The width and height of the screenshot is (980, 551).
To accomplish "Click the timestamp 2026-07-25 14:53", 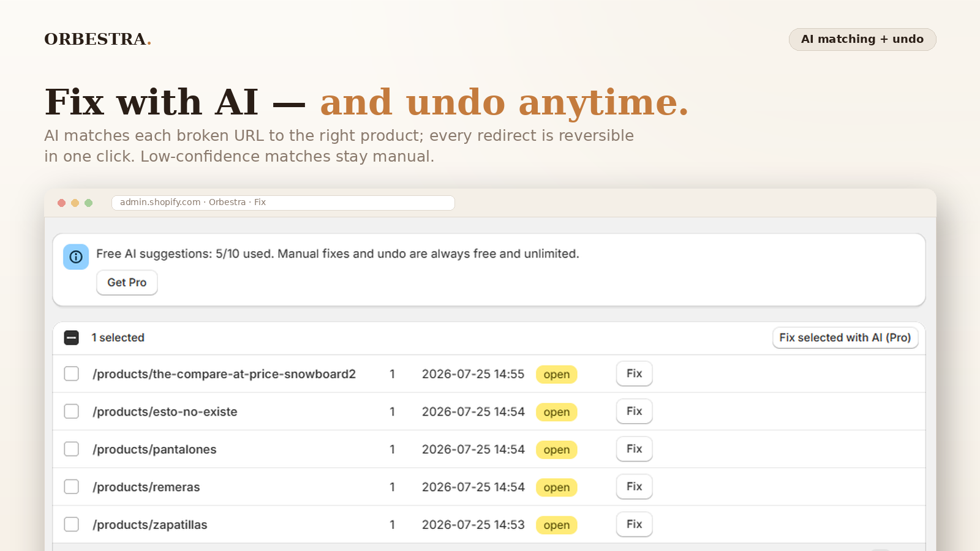I will (473, 525).
